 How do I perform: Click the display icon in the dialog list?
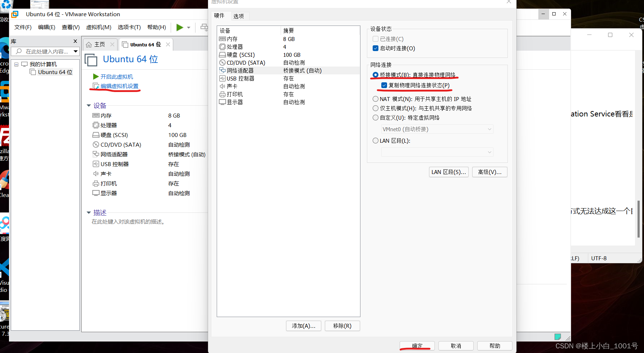point(222,102)
